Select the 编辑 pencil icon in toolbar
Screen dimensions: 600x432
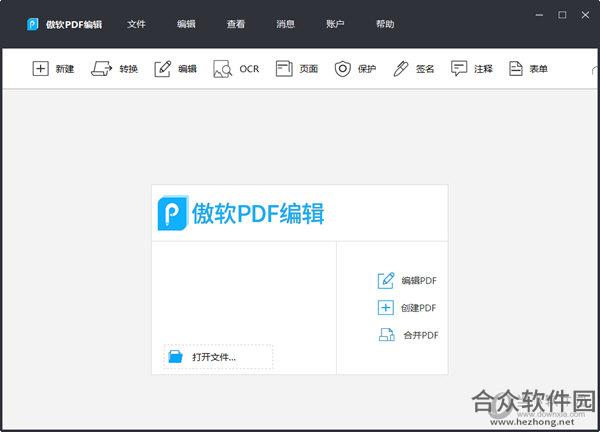pyautogui.click(x=163, y=69)
